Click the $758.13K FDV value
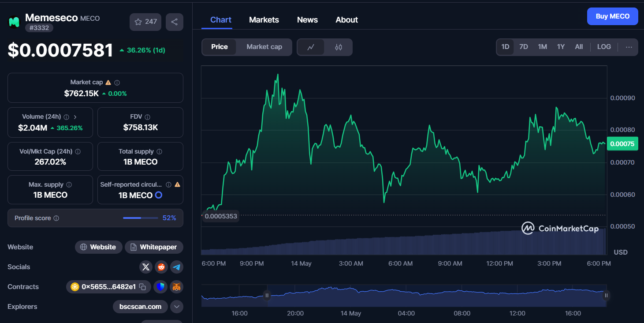This screenshot has height=323, width=644. point(141,128)
